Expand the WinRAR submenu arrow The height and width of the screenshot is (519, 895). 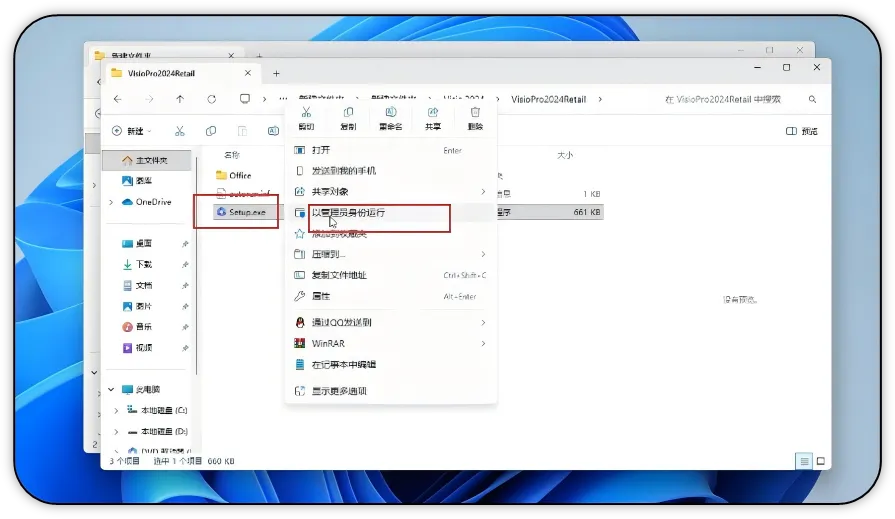point(483,344)
